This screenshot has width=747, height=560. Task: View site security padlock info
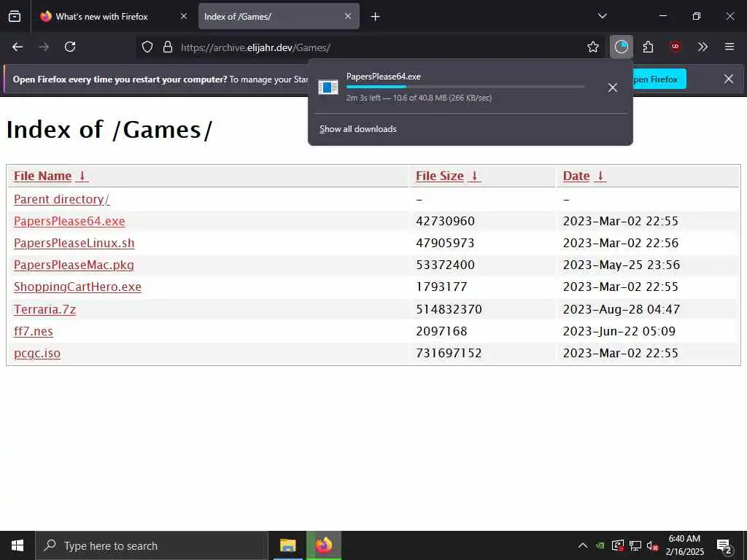pos(167,47)
